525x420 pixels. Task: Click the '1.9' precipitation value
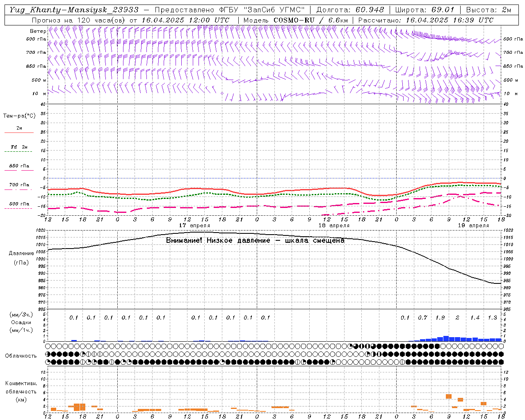(440, 318)
